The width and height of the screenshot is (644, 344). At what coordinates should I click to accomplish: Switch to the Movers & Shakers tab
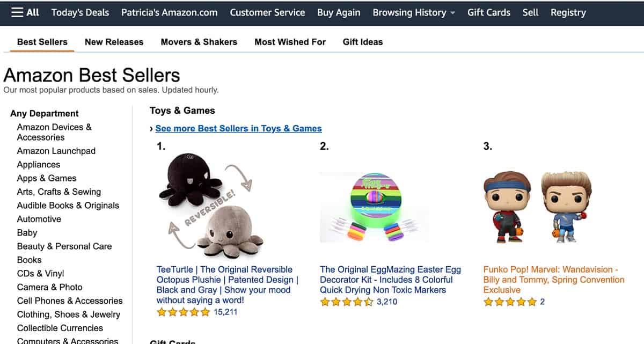pos(199,42)
